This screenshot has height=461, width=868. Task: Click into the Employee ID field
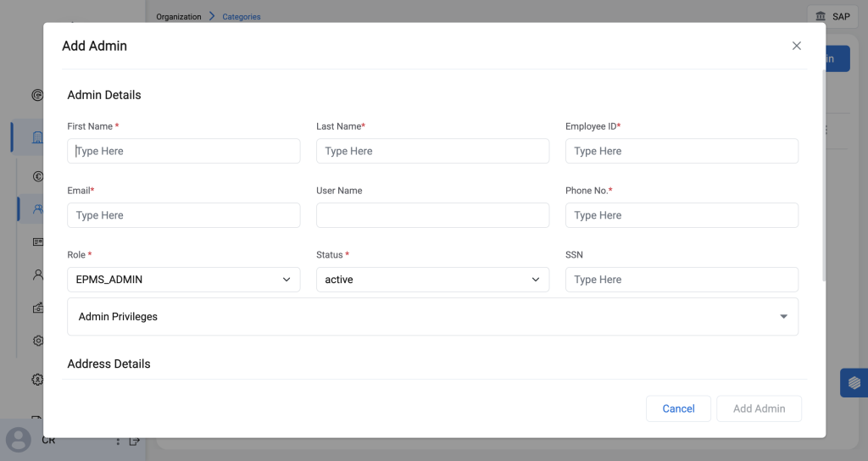click(682, 151)
